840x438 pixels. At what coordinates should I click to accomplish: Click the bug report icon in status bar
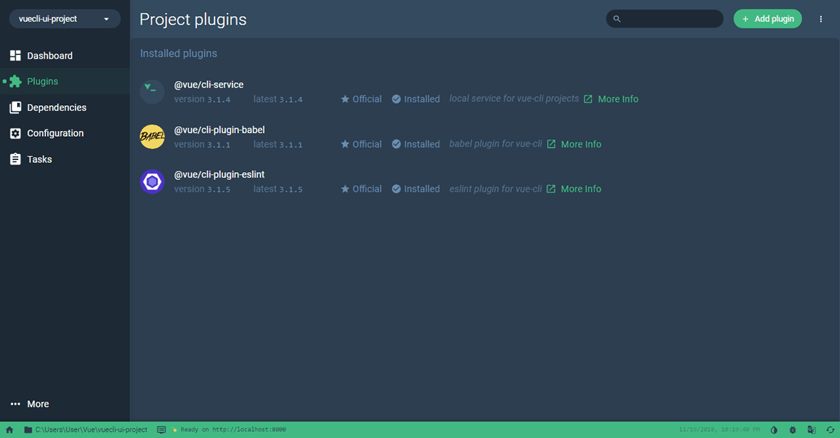pyautogui.click(x=792, y=430)
